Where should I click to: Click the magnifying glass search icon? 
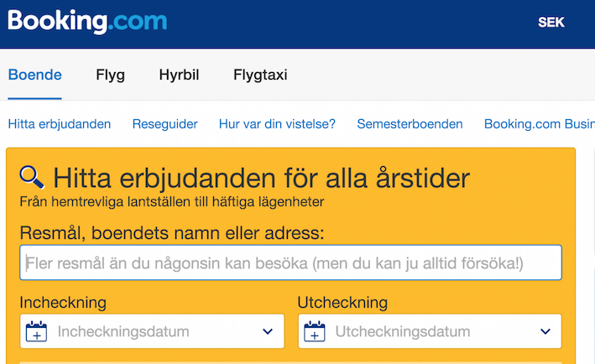point(32,176)
